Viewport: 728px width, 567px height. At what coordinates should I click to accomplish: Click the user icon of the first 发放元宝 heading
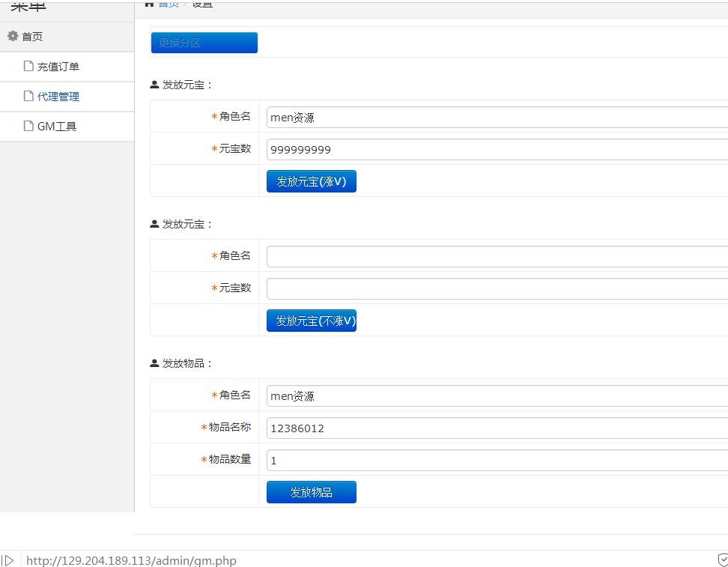(x=154, y=85)
